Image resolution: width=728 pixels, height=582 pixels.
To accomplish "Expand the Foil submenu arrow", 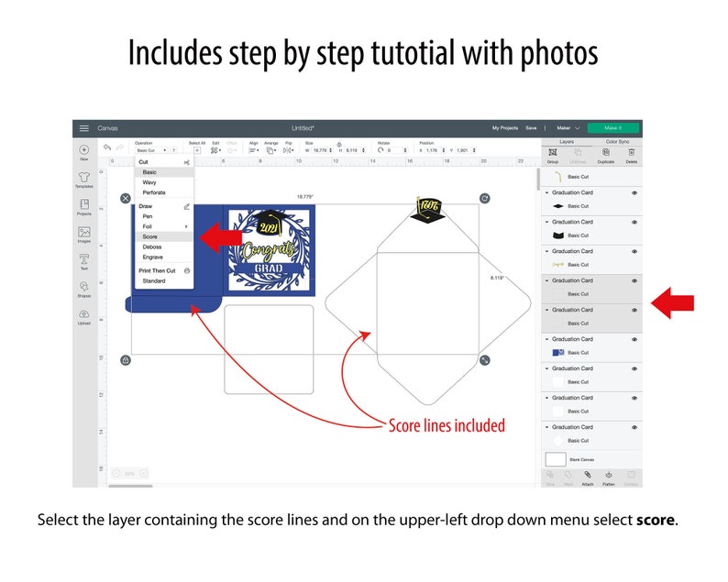I will (186, 226).
